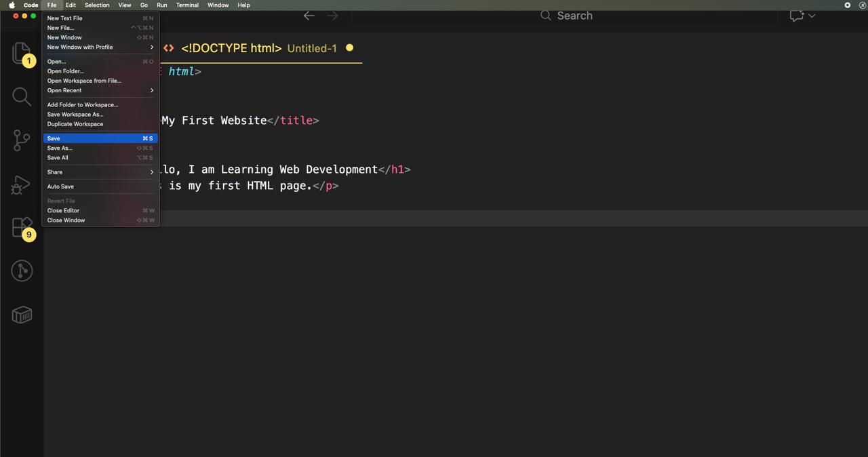Expand the Share submenu

click(x=54, y=172)
